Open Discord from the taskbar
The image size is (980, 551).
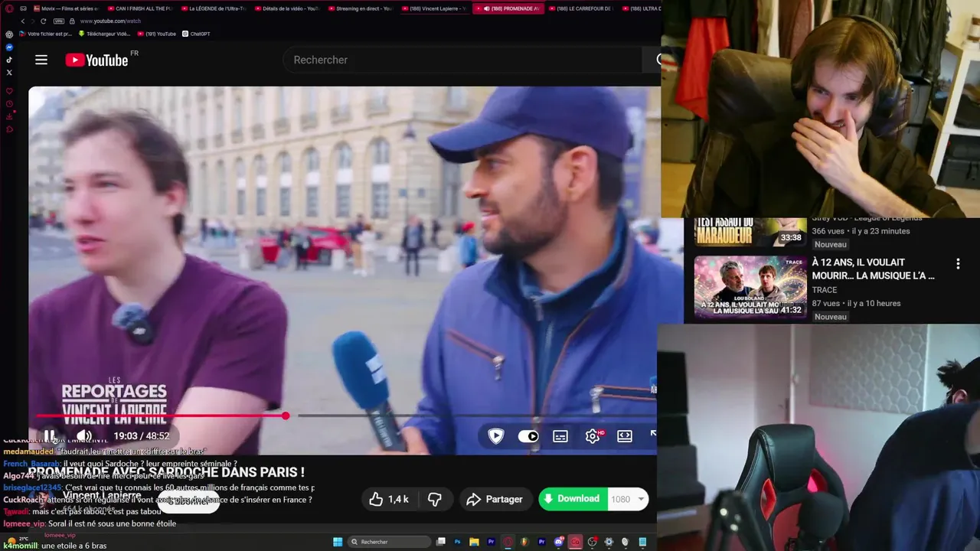pyautogui.click(x=558, y=542)
